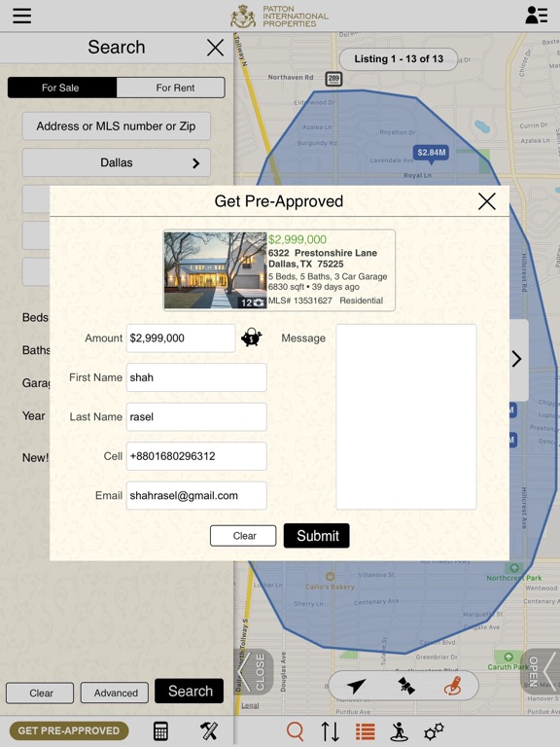The height and width of the screenshot is (747, 560).
Task: Tap the MLS# 13531627 text
Action: point(300,301)
